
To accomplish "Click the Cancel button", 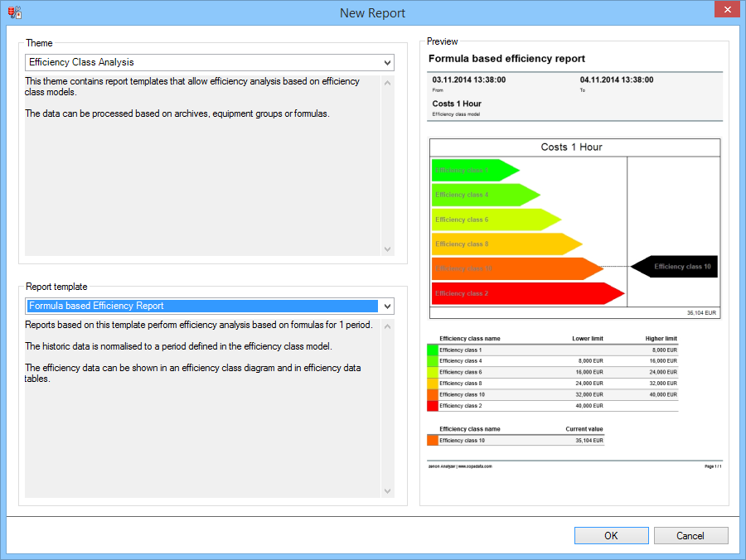I will (x=690, y=536).
